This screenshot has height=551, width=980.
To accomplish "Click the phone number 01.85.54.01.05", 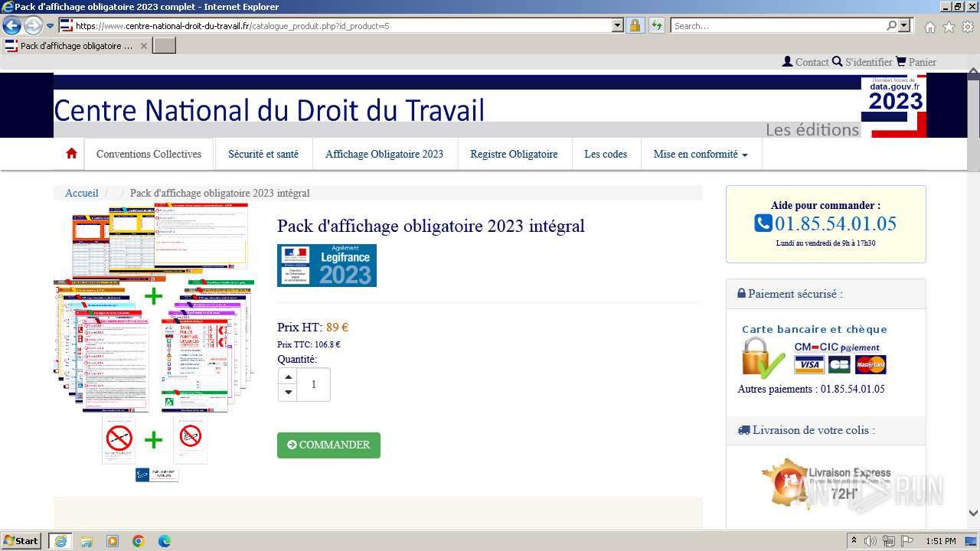I will tap(835, 223).
